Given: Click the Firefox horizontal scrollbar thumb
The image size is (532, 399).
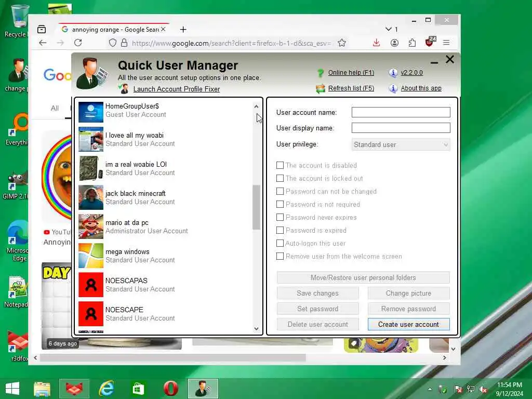Looking at the screenshot, I should click(172, 357).
